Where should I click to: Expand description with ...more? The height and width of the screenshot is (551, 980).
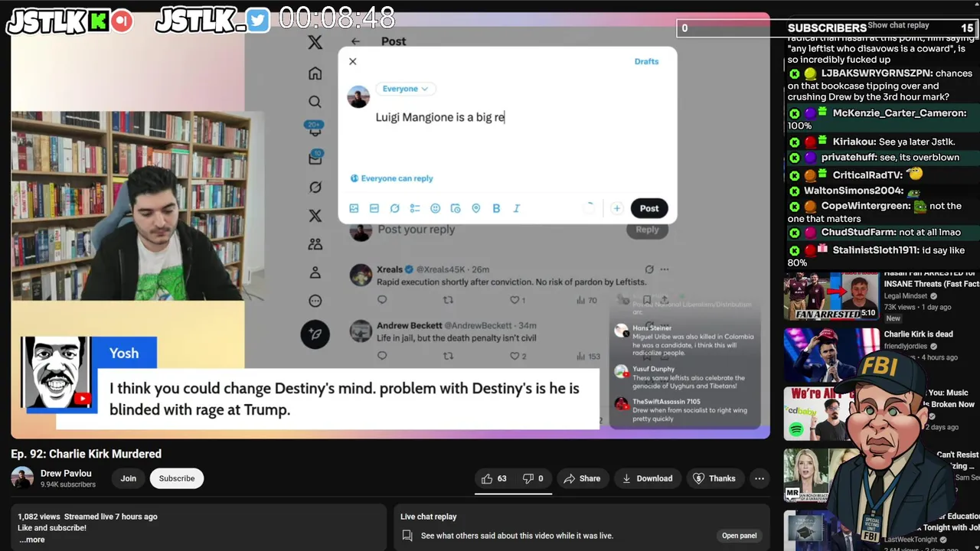click(x=32, y=540)
